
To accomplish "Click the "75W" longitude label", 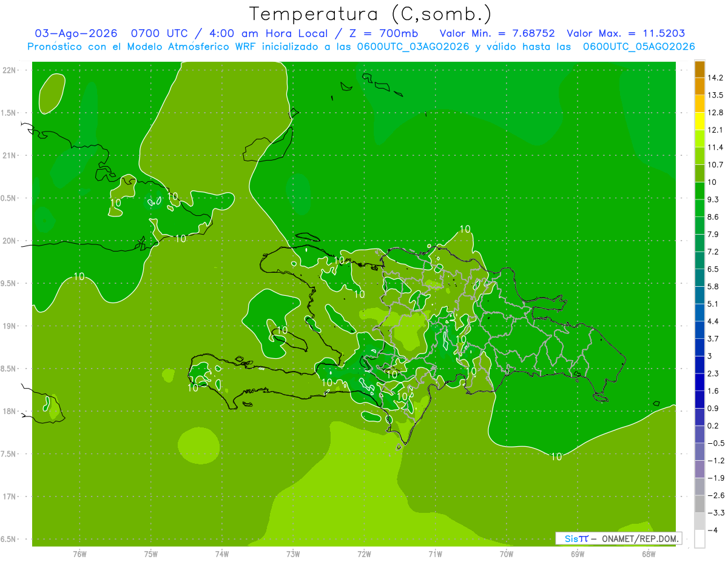I will (x=151, y=554).
